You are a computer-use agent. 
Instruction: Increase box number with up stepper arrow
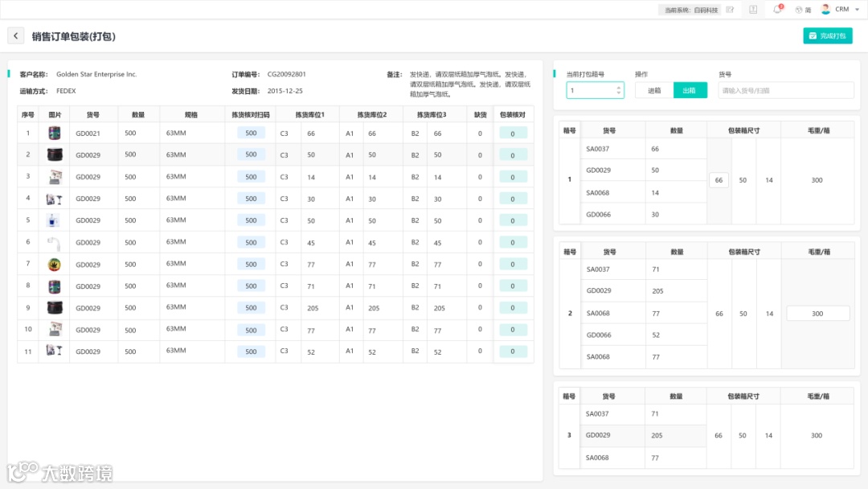click(x=618, y=87)
